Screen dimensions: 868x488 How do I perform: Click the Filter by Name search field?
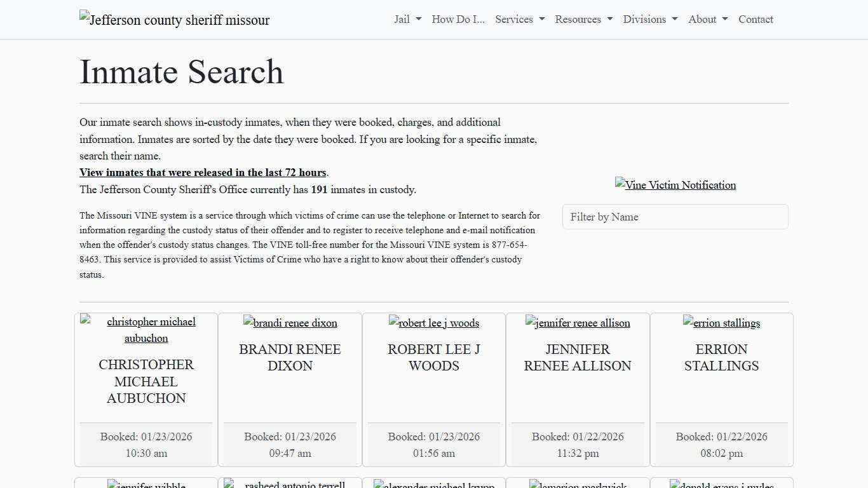click(675, 217)
